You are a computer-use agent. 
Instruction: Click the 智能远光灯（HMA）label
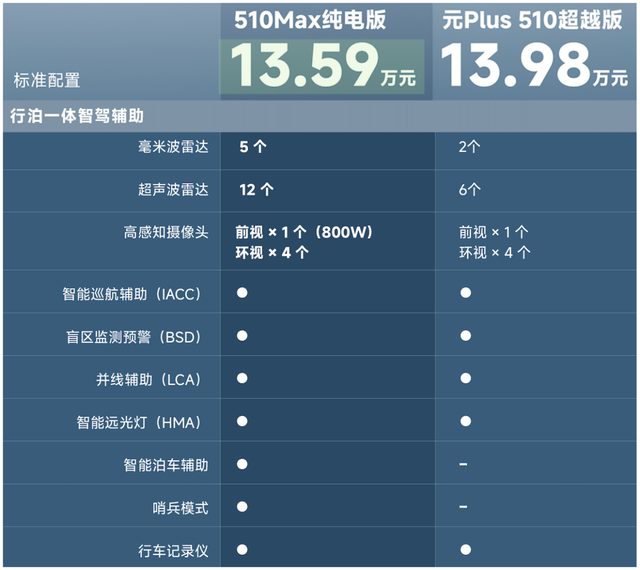(x=139, y=423)
